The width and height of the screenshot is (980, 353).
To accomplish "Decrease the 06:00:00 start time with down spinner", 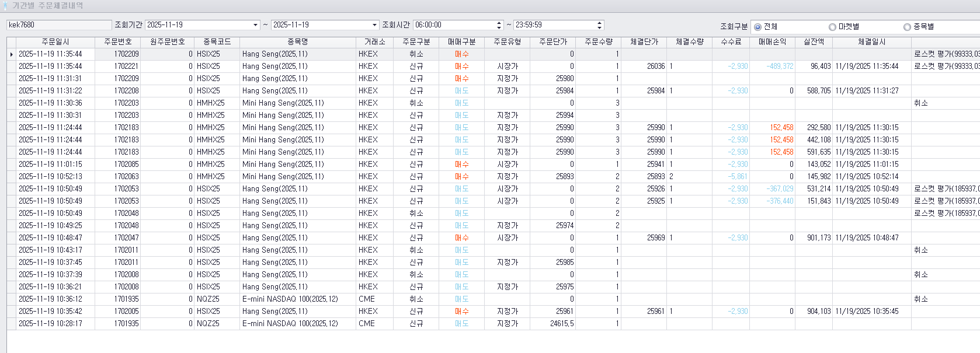I will point(499,27).
